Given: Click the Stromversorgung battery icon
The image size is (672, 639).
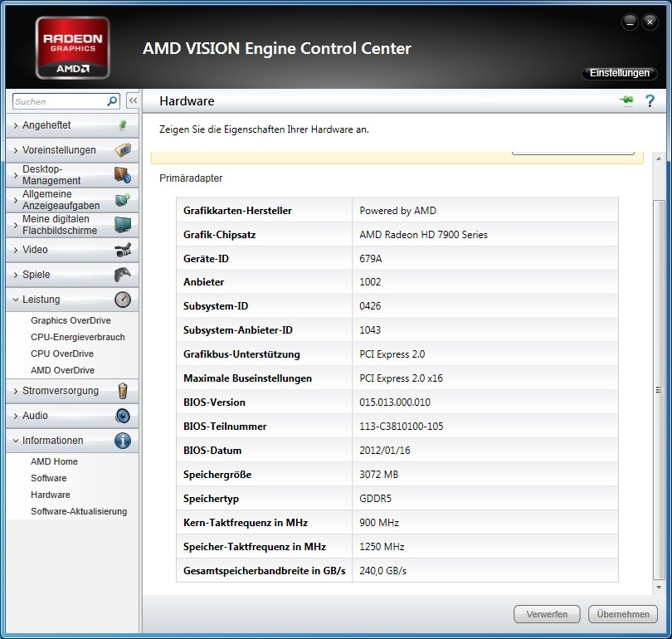Looking at the screenshot, I should tap(123, 391).
